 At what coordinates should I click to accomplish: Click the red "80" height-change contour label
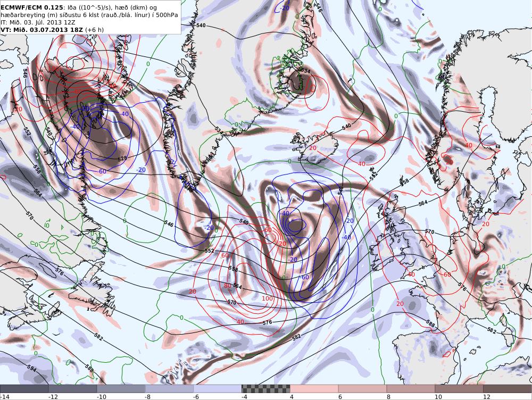(227, 286)
